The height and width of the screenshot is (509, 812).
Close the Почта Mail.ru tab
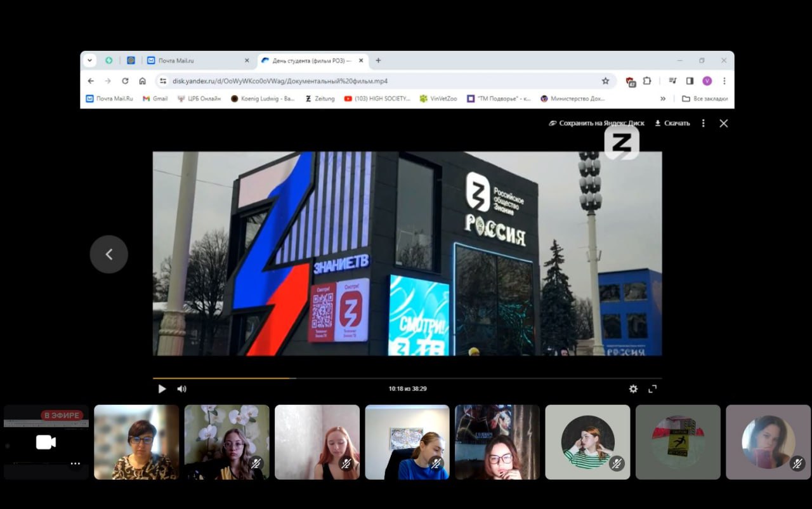pyautogui.click(x=247, y=60)
